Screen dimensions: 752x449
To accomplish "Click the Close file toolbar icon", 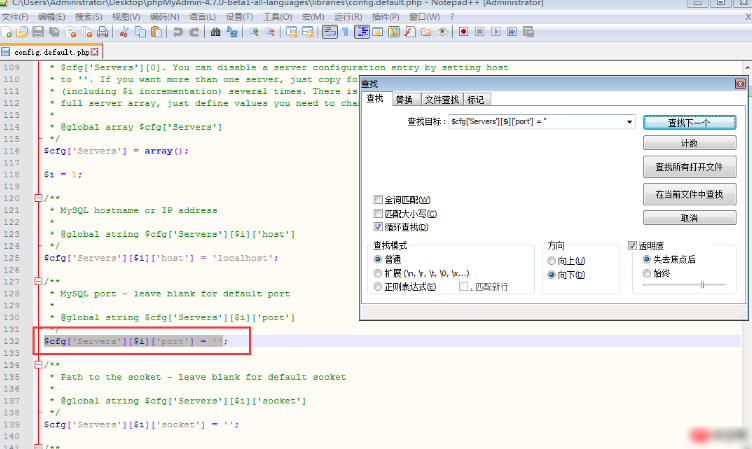I will [70, 32].
